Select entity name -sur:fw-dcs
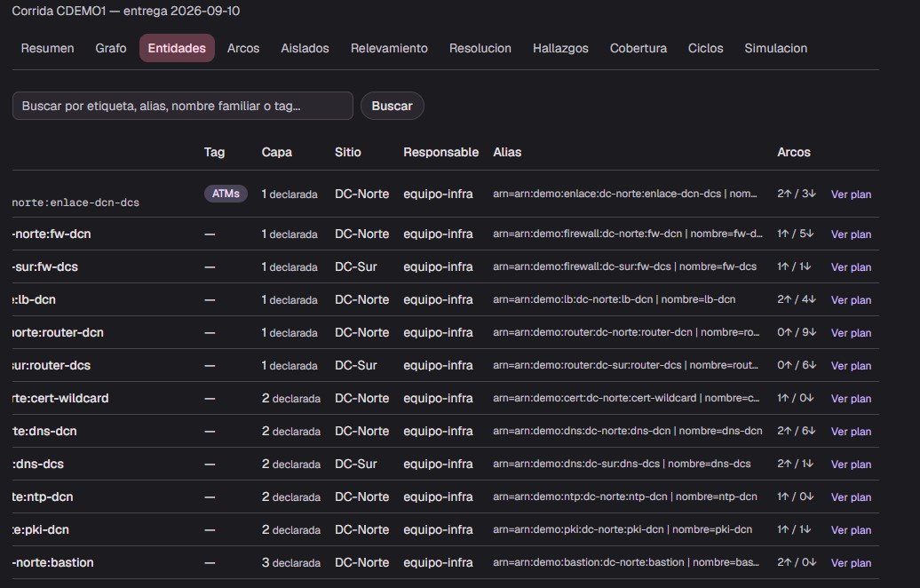The height and width of the screenshot is (588, 920). tap(45, 266)
